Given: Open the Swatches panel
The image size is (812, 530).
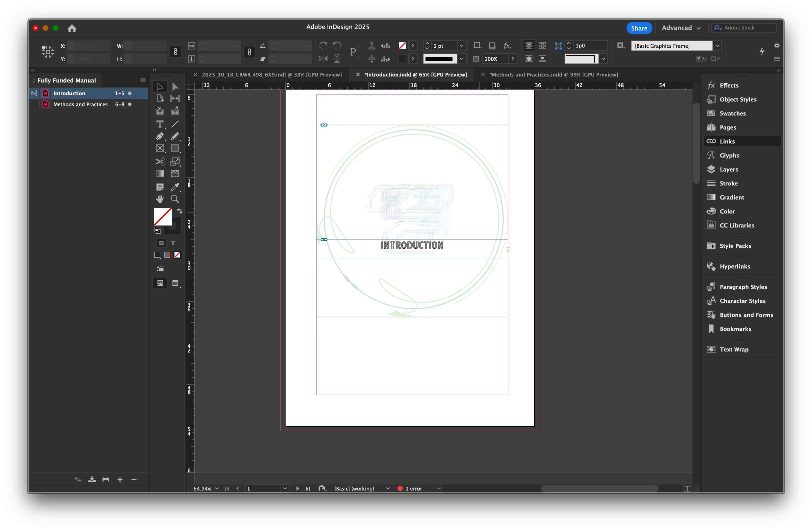Looking at the screenshot, I should click(732, 113).
